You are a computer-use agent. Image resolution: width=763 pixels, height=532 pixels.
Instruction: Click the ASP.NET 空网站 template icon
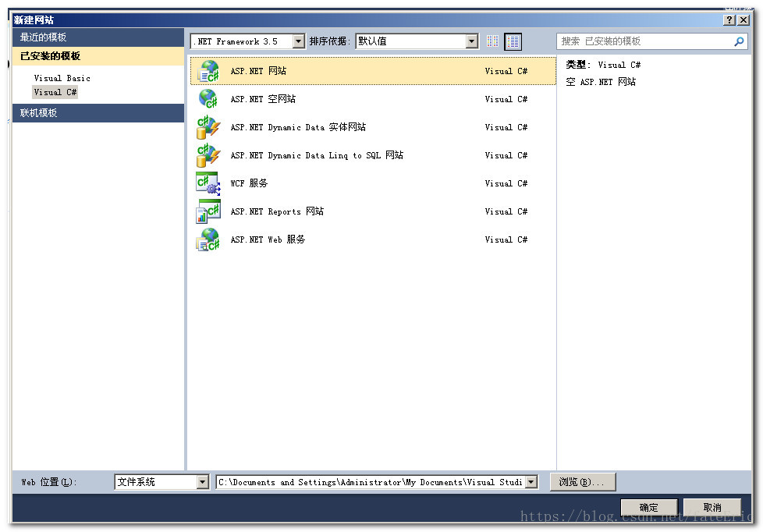pyautogui.click(x=208, y=99)
